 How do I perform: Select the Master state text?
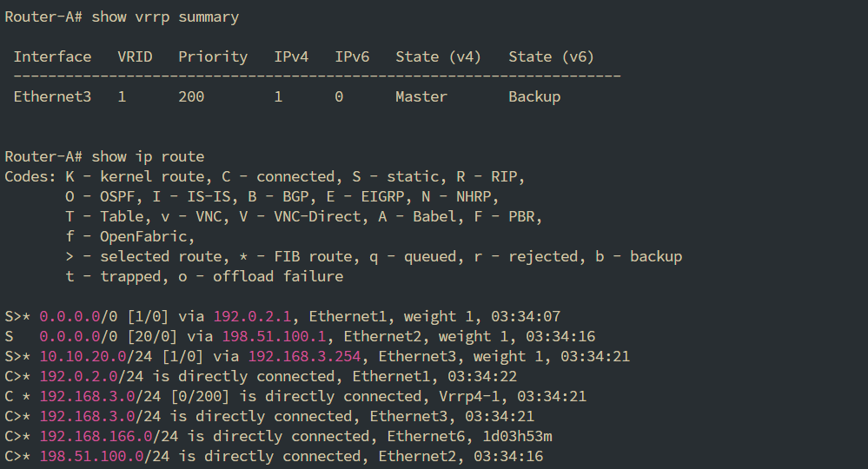[421, 96]
